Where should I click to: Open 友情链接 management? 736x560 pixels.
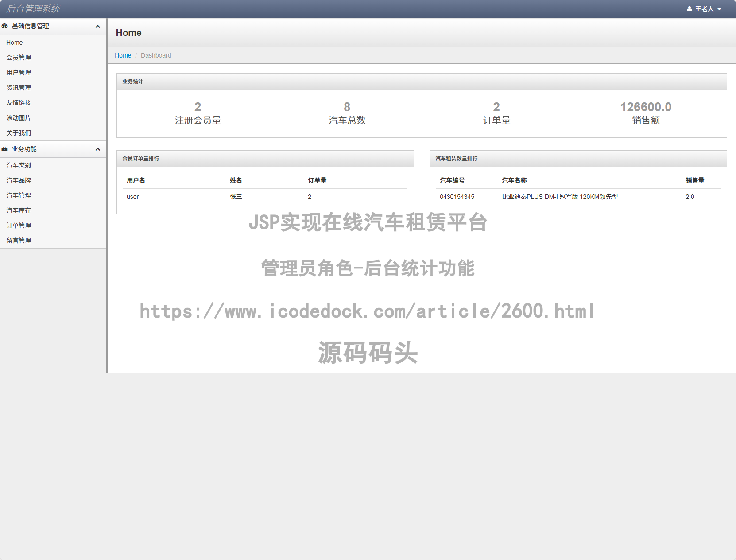(19, 103)
